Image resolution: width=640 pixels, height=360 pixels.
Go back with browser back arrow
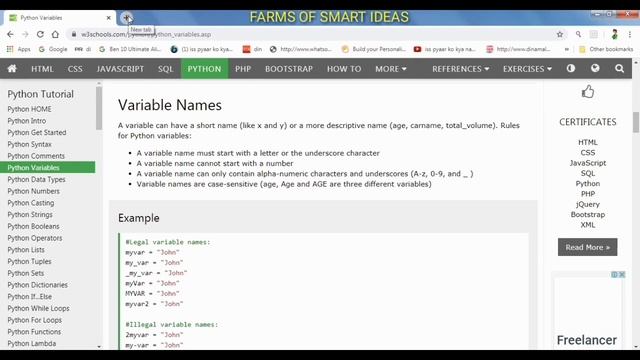point(10,34)
